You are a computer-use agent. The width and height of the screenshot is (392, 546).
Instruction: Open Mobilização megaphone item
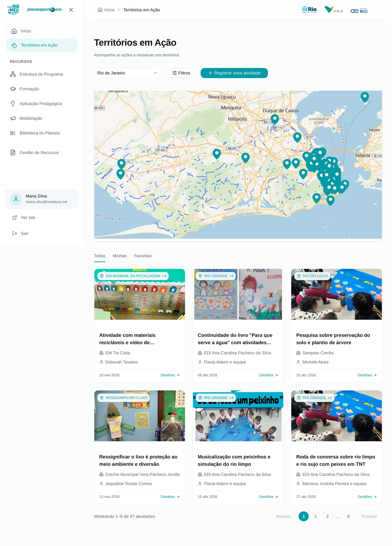pos(42,118)
